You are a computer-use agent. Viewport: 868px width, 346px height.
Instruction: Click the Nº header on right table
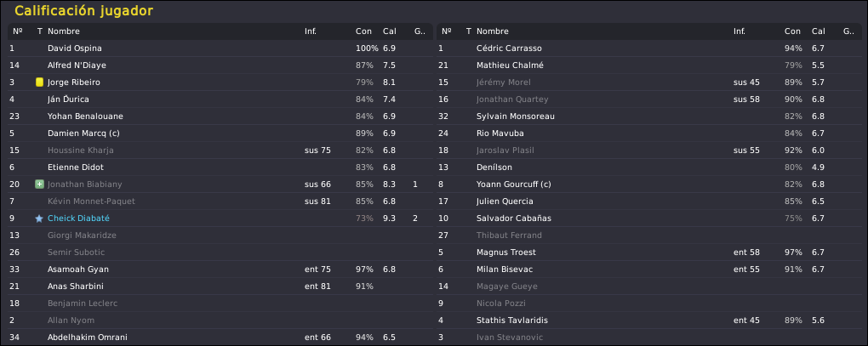point(446,31)
